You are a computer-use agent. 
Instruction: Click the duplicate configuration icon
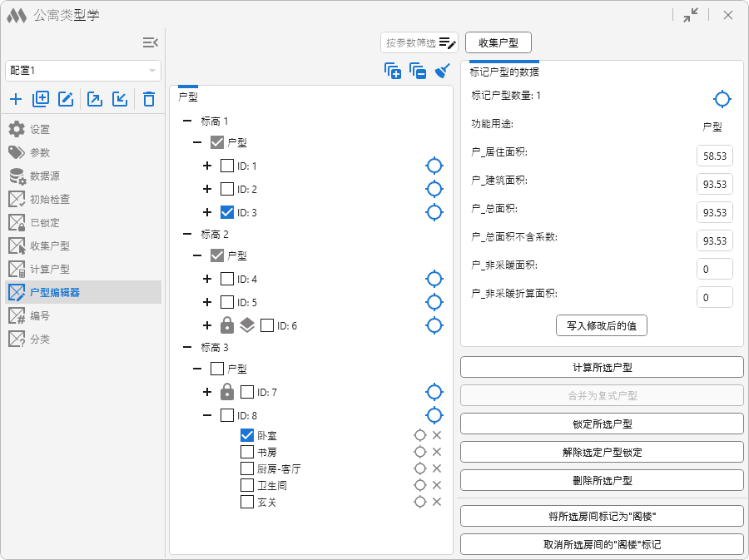[x=41, y=100]
